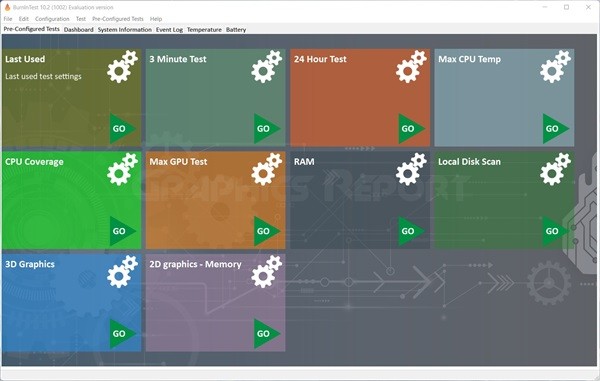
Task: Open the System Information tab
Action: click(x=124, y=29)
